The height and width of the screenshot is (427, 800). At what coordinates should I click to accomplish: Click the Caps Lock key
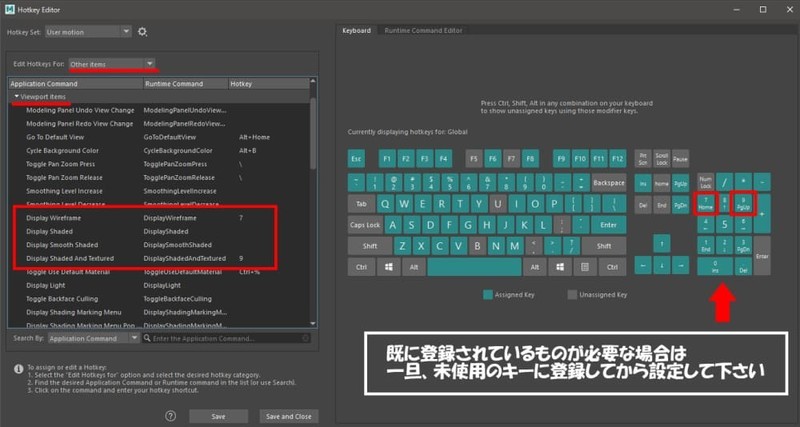point(365,224)
